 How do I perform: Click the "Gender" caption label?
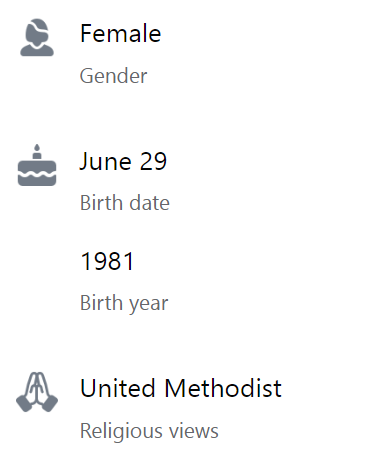(113, 76)
